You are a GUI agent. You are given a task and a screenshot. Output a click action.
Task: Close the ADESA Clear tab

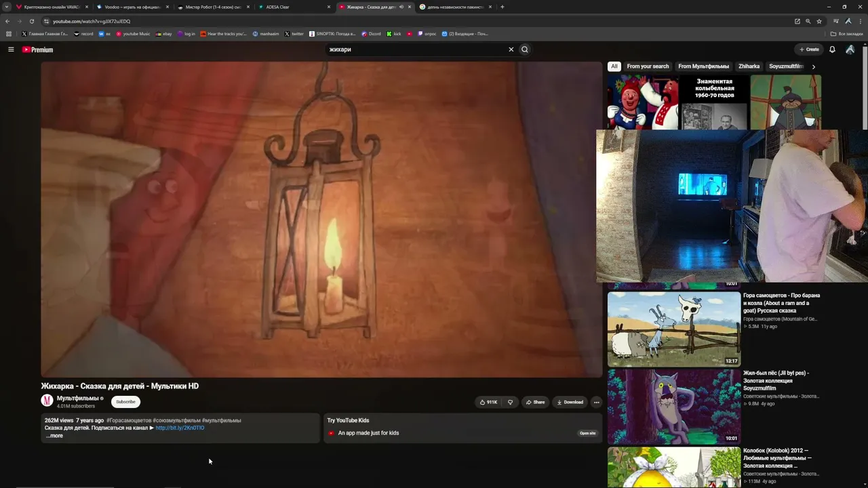[330, 7]
